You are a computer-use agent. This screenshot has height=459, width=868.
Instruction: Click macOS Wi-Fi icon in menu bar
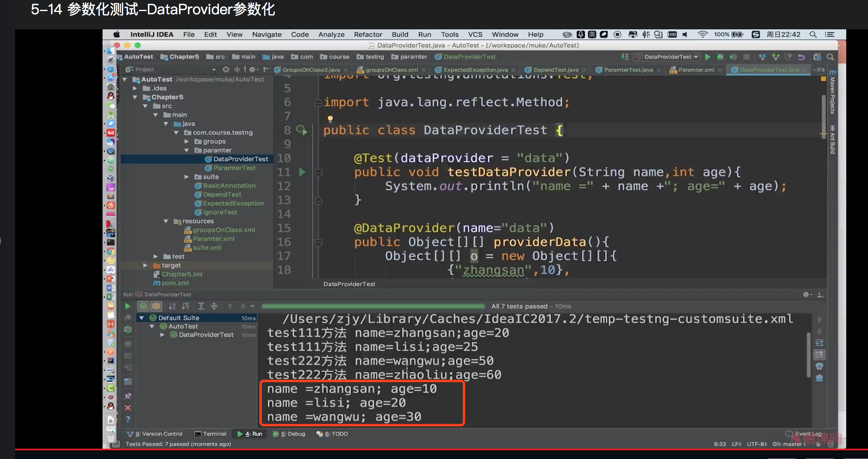pos(702,34)
